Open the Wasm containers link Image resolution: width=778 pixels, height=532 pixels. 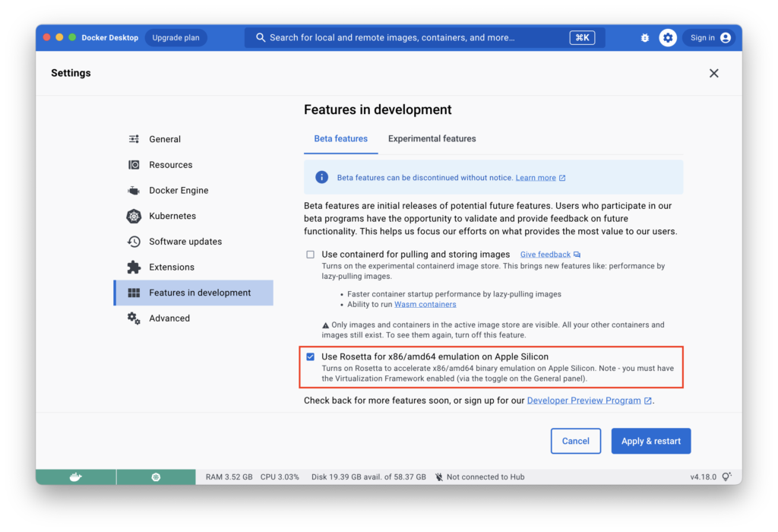point(425,304)
